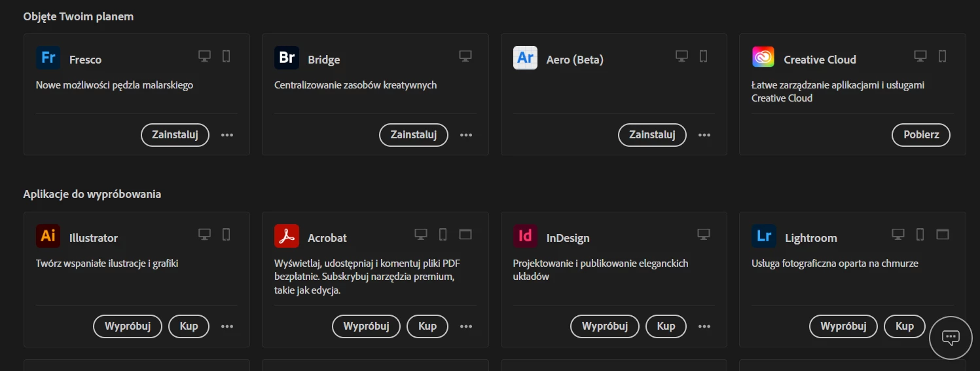This screenshot has width=980, height=371.
Task: Click the InDesign app title
Action: (568, 238)
